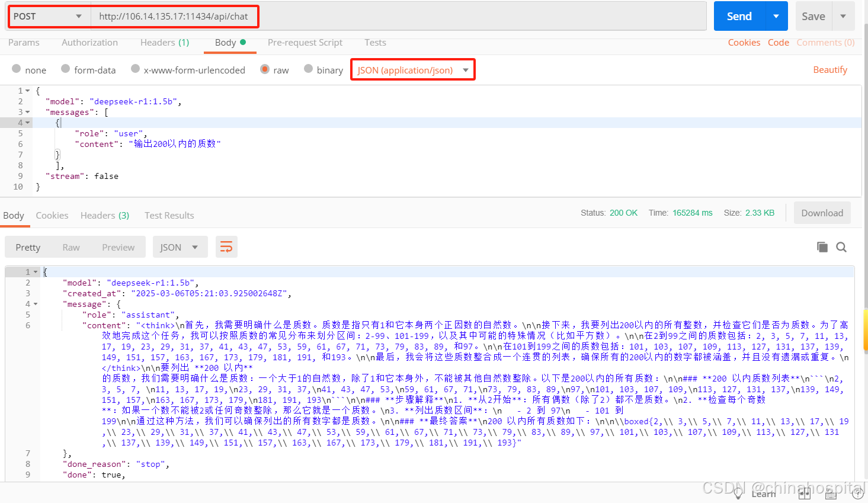
Task: Open the response JSON format dropdown
Action: pos(180,247)
